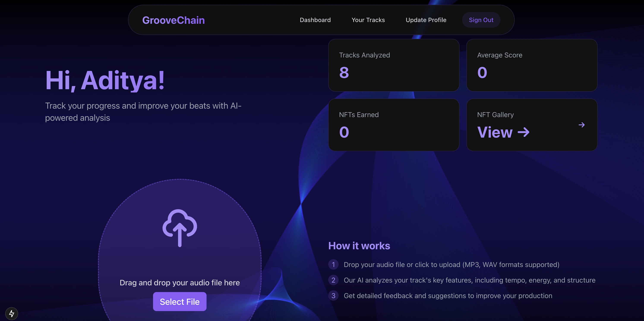Click the Average Score stat card
This screenshot has height=321, width=644.
532,65
